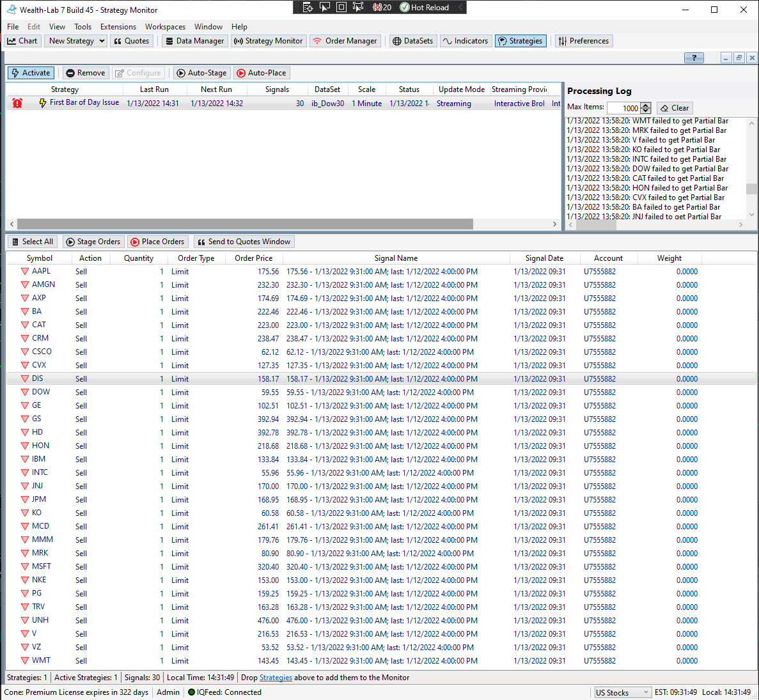The image size is (759, 700).
Task: Click the Processing Log scroll-up arrow
Action: [x=752, y=123]
